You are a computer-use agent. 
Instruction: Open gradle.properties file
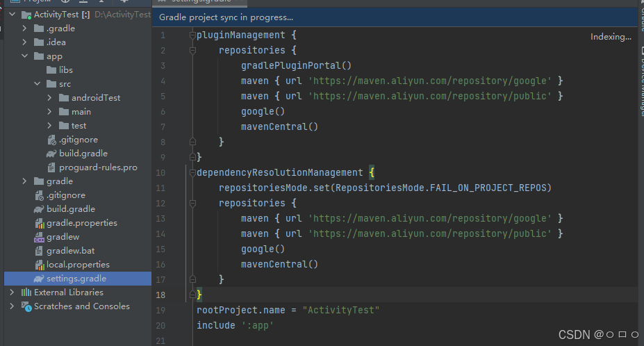point(82,223)
